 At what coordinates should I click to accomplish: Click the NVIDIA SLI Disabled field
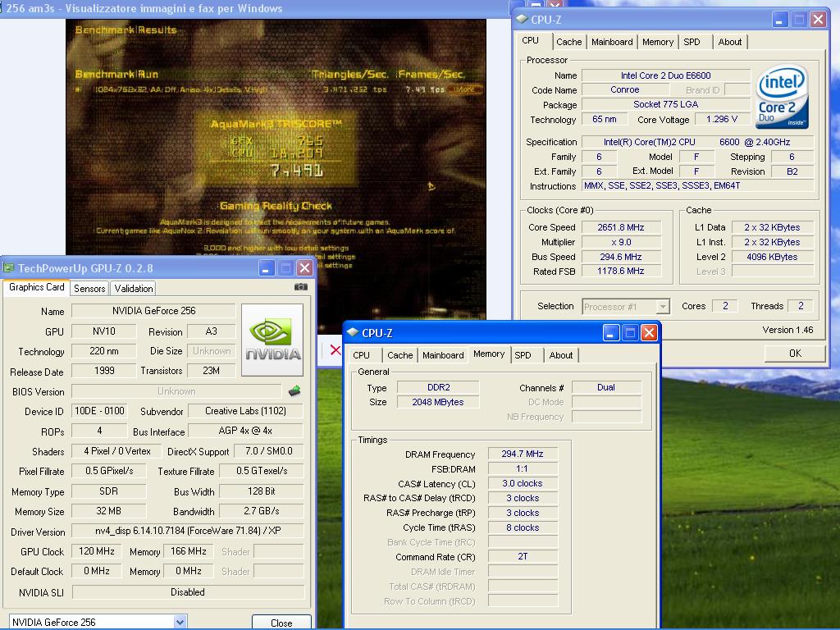(188, 592)
